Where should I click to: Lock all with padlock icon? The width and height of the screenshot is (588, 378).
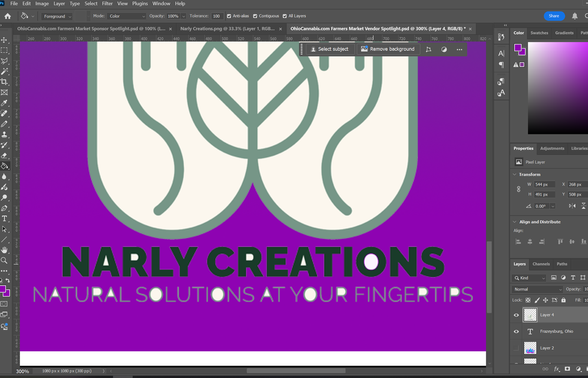click(x=563, y=300)
